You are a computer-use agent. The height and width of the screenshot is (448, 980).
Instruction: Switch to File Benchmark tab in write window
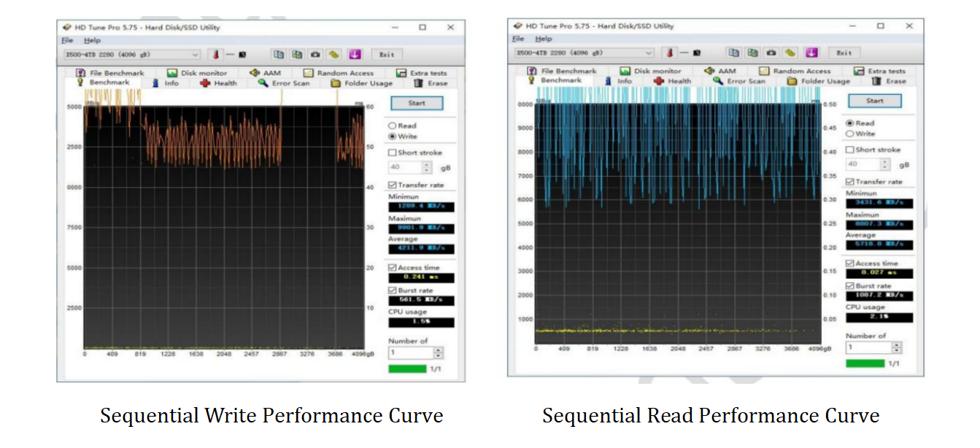click(x=109, y=73)
